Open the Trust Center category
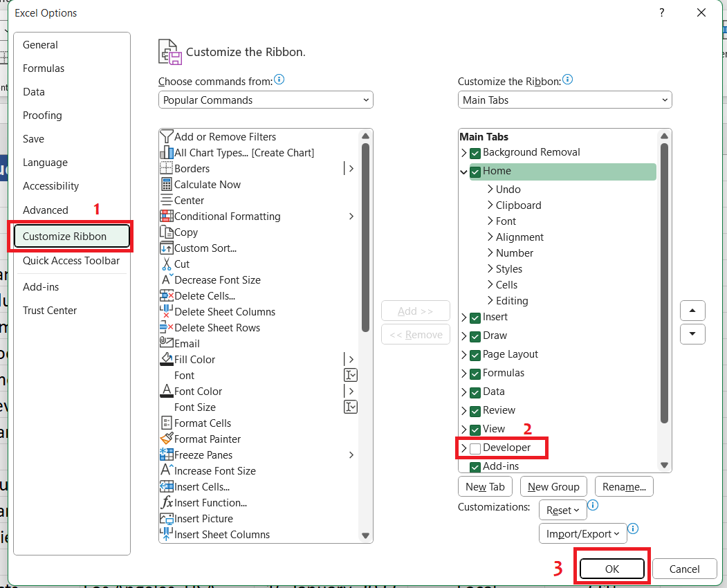Screen dimensions: 727x588 click(x=72, y=310)
